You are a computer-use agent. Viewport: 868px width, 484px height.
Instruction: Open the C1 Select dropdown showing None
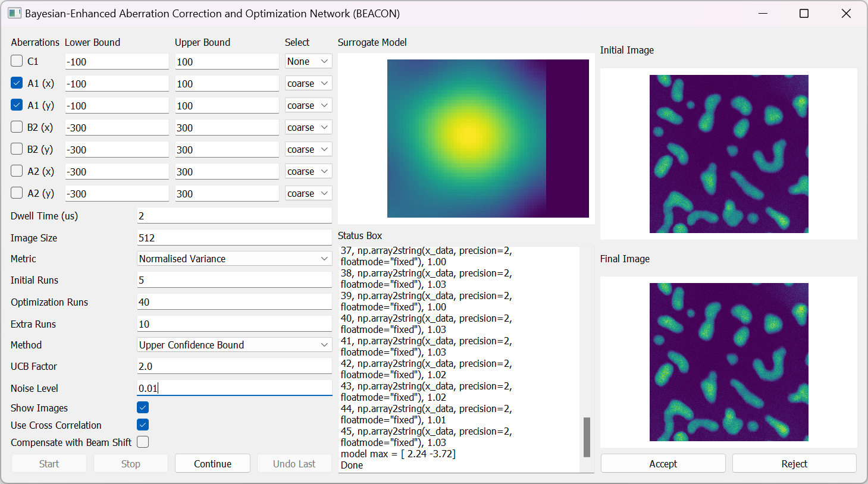click(x=308, y=61)
